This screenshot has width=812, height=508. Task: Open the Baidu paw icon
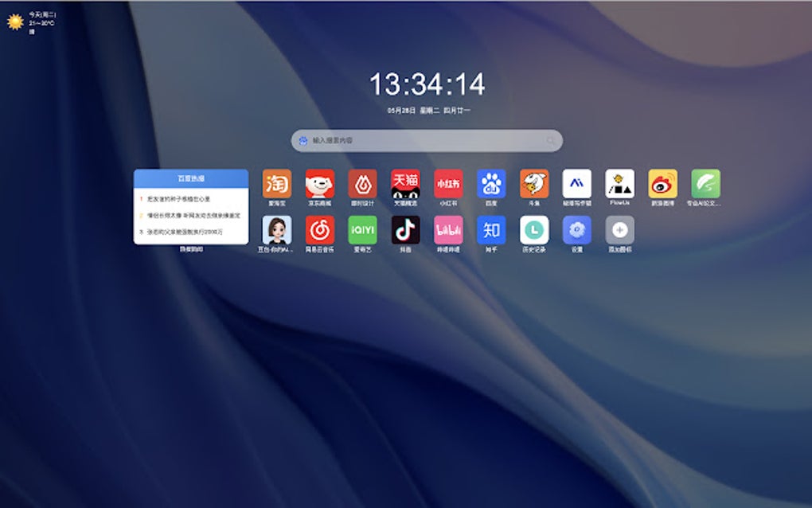click(x=491, y=183)
